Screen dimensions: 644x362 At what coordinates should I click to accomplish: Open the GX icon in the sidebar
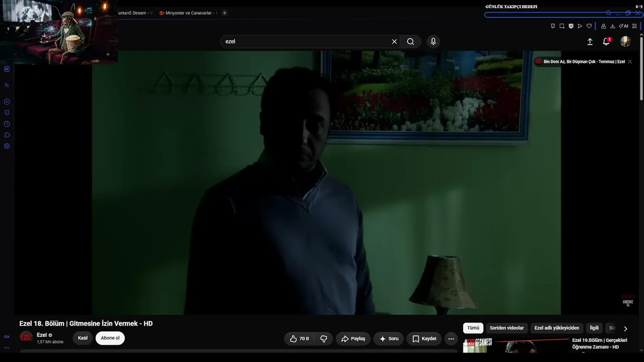click(7, 337)
